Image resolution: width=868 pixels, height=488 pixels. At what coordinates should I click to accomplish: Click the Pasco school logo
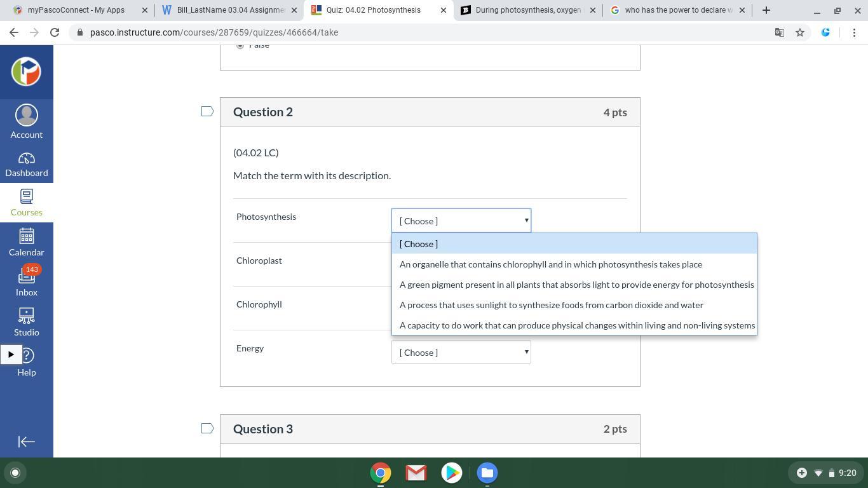[26, 71]
